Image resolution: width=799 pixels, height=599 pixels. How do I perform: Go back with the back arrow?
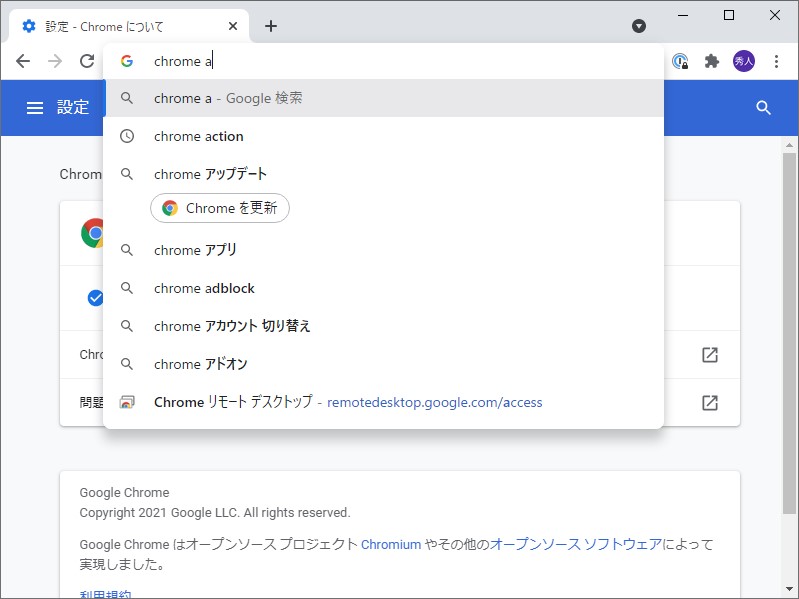pyautogui.click(x=23, y=61)
